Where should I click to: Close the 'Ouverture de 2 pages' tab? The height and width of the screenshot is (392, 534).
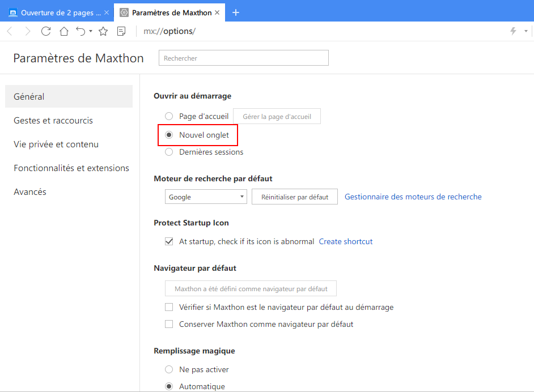pyautogui.click(x=107, y=12)
